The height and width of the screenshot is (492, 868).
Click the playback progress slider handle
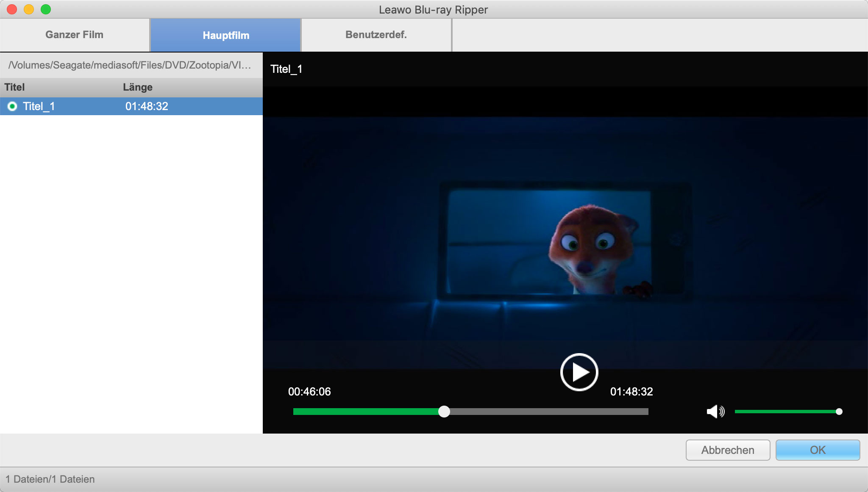click(x=444, y=412)
